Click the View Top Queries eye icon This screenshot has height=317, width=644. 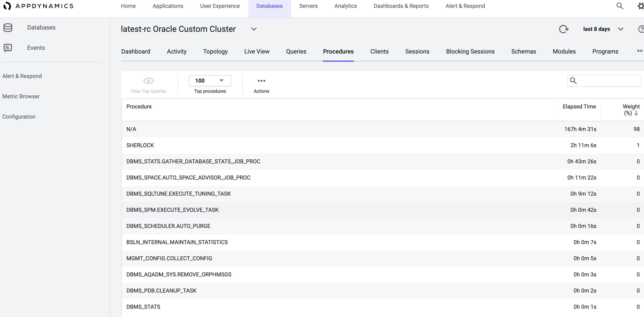pos(149,81)
